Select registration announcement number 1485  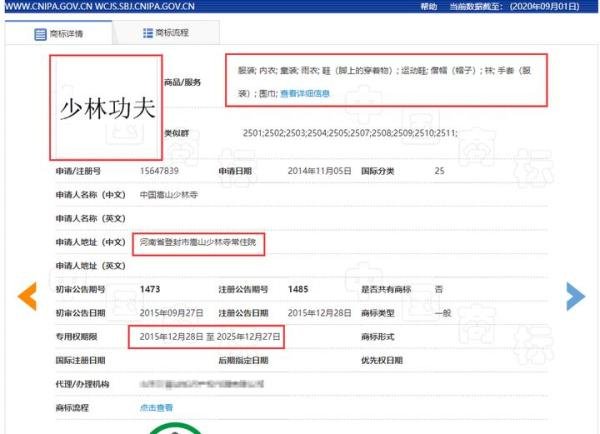point(298,289)
